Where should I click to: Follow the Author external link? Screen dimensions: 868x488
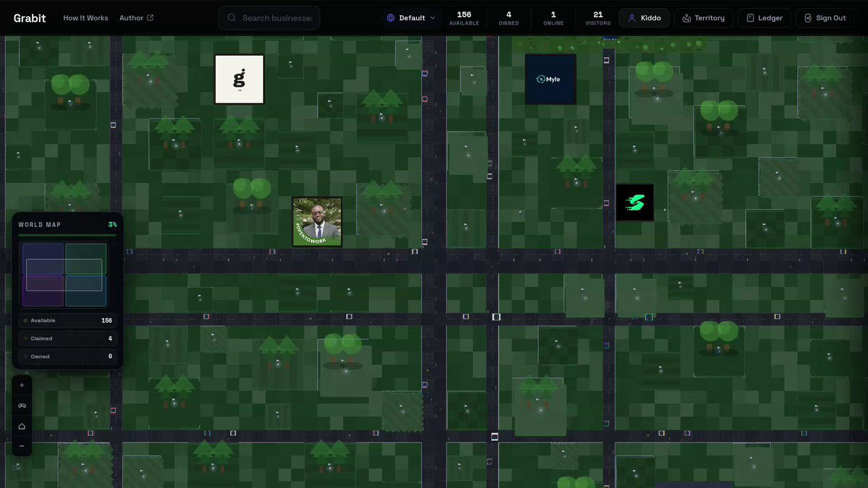[136, 18]
